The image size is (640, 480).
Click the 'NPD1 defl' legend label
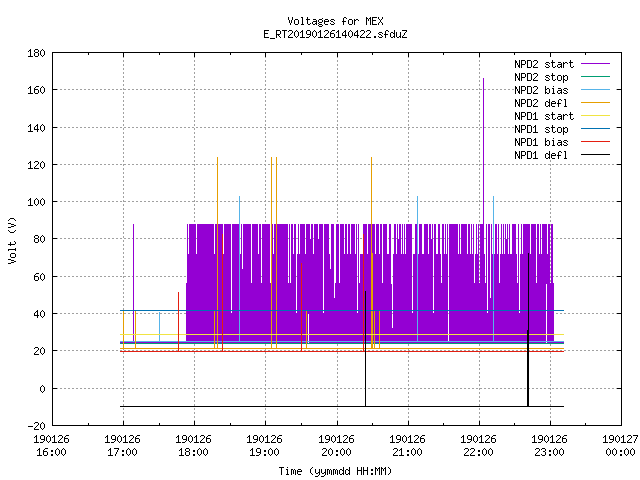pos(541,155)
